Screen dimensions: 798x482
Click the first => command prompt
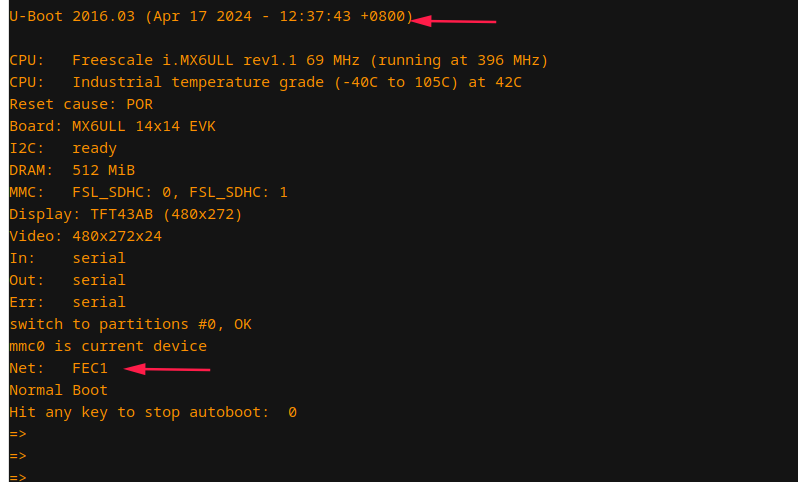point(18,434)
